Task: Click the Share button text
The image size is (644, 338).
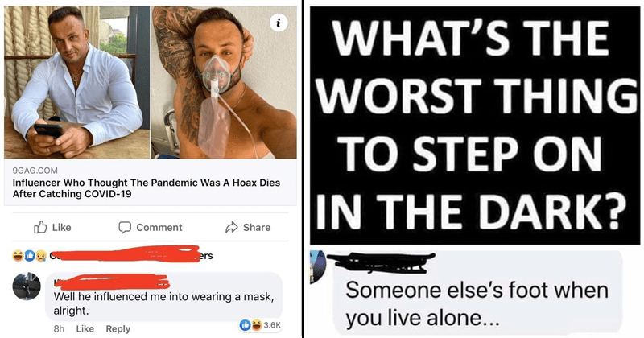Action: click(257, 227)
